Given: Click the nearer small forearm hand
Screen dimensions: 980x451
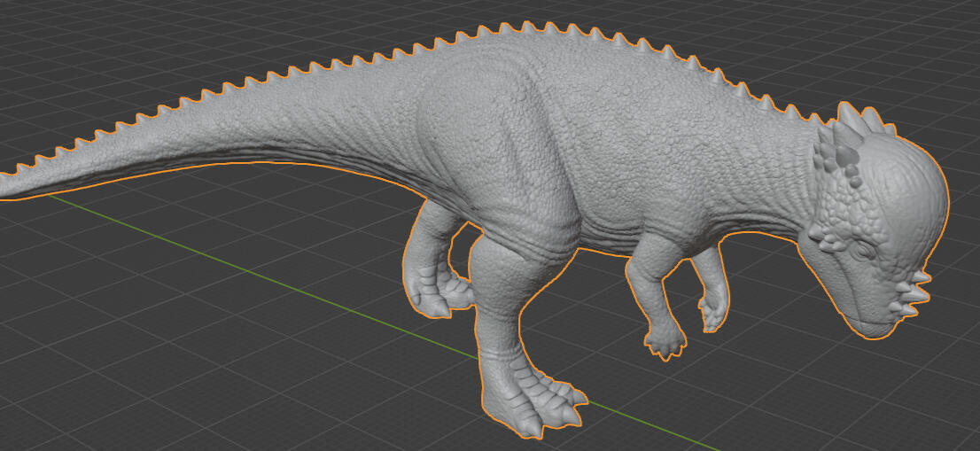Looking at the screenshot, I should [x=664, y=340].
